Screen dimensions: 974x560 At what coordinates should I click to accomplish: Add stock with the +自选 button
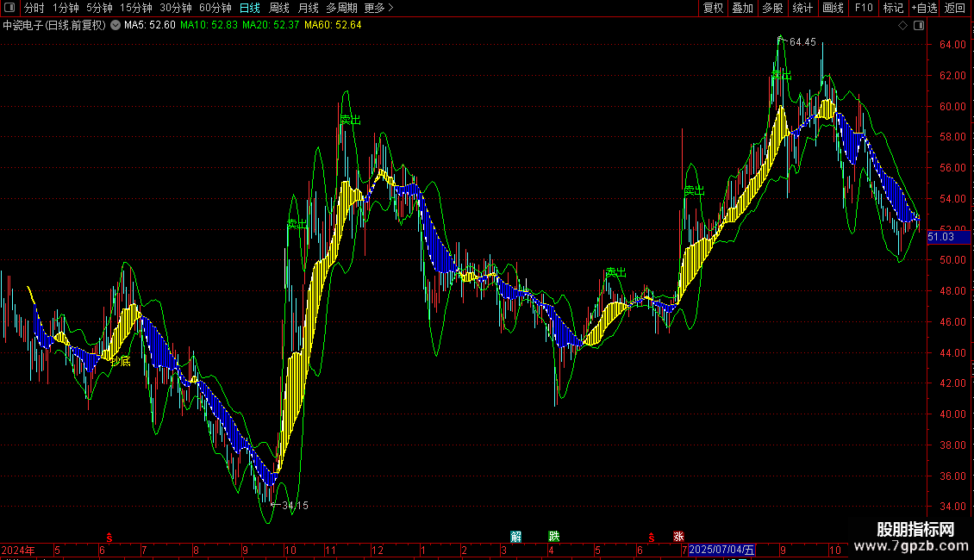click(x=924, y=8)
